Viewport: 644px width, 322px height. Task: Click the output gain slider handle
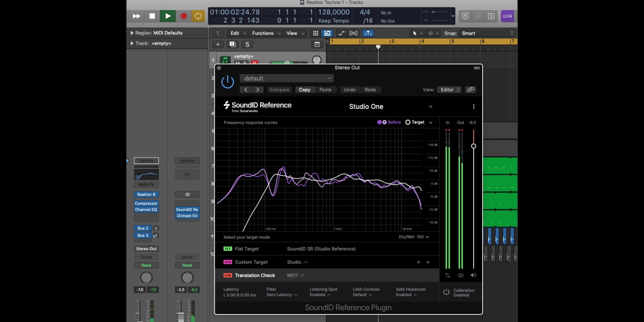coord(473,146)
